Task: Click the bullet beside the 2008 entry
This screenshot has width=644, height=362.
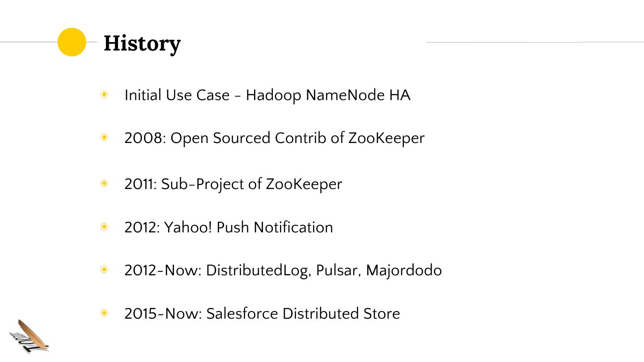Action: (104, 138)
